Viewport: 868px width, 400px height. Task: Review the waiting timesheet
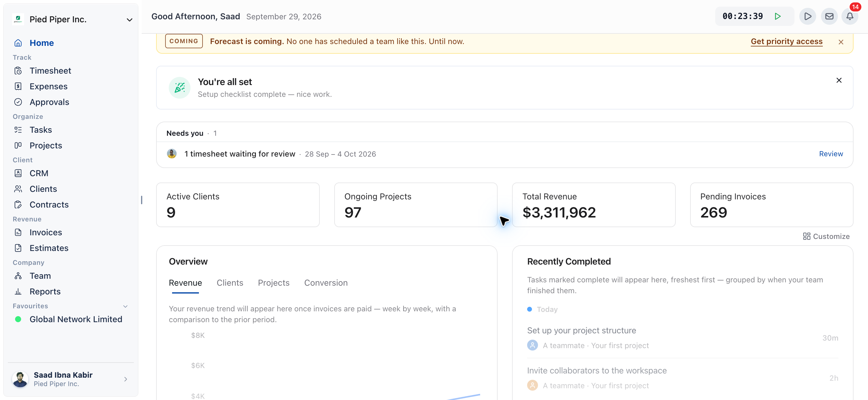(831, 154)
